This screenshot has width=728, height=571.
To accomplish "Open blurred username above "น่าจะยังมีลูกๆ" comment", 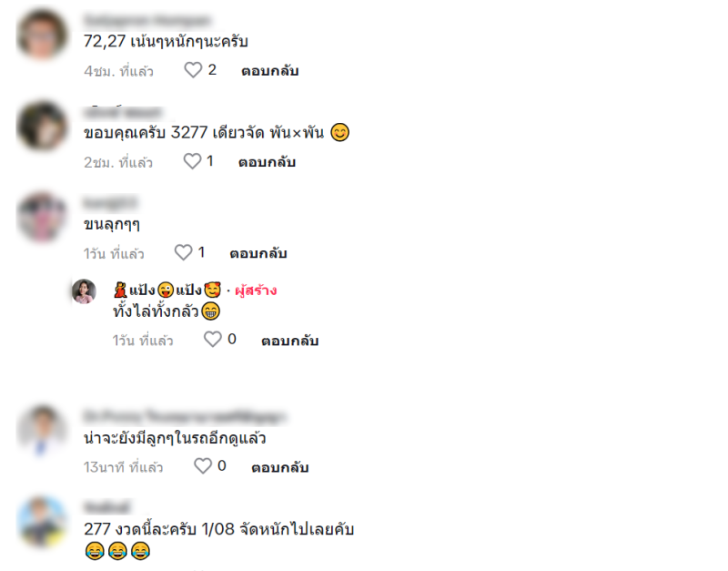I will click(x=185, y=417).
